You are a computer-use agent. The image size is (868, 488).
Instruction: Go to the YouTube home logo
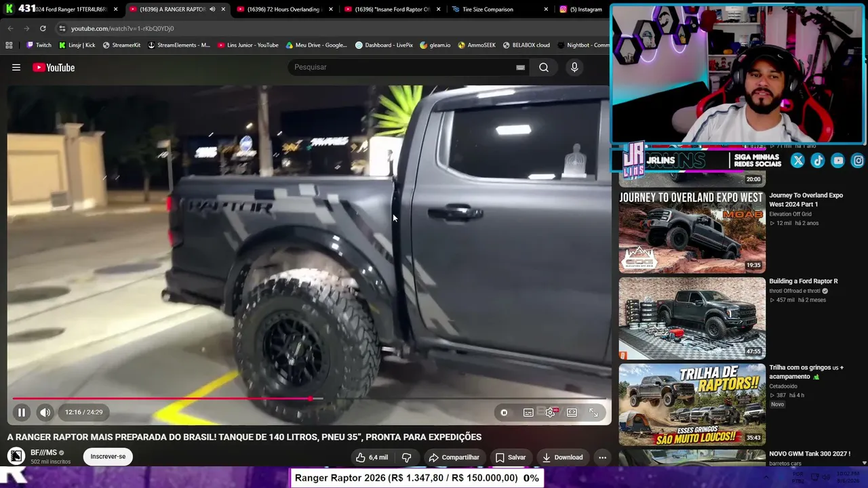pos(54,67)
